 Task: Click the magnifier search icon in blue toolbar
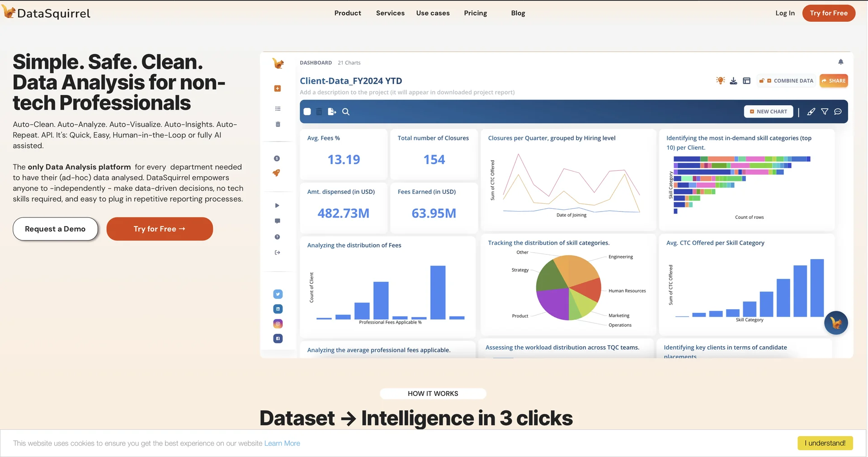[346, 112]
